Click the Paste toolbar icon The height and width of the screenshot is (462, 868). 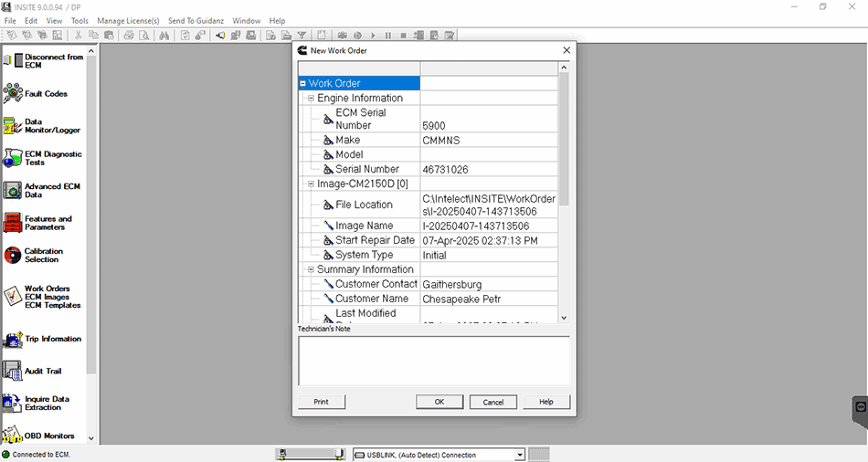(x=109, y=36)
